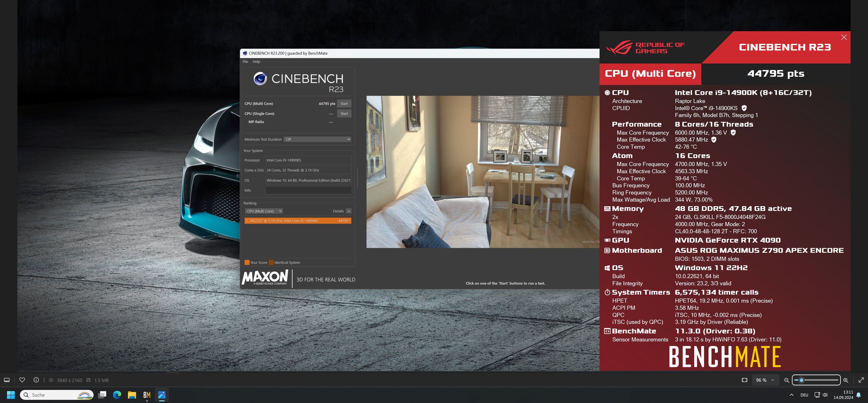Open the volume tray icon

pos(825,395)
